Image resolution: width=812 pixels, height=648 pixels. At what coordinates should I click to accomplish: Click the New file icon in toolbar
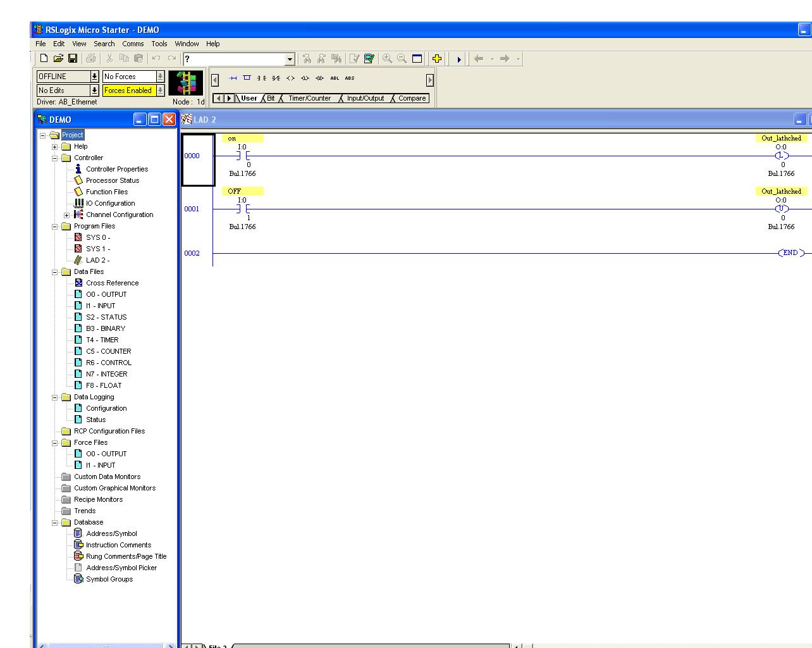[x=44, y=59]
